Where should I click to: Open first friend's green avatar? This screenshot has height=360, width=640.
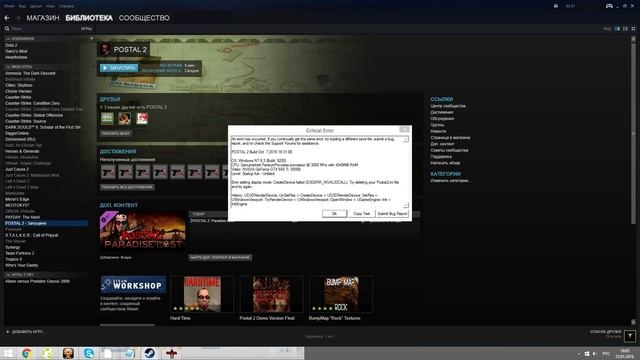pyautogui.click(x=107, y=118)
